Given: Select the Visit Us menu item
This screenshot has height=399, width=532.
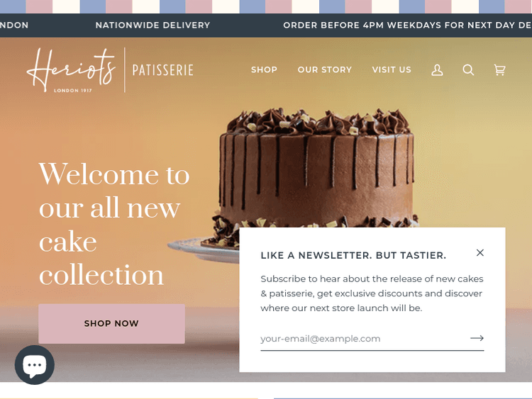Looking at the screenshot, I should click(392, 70).
